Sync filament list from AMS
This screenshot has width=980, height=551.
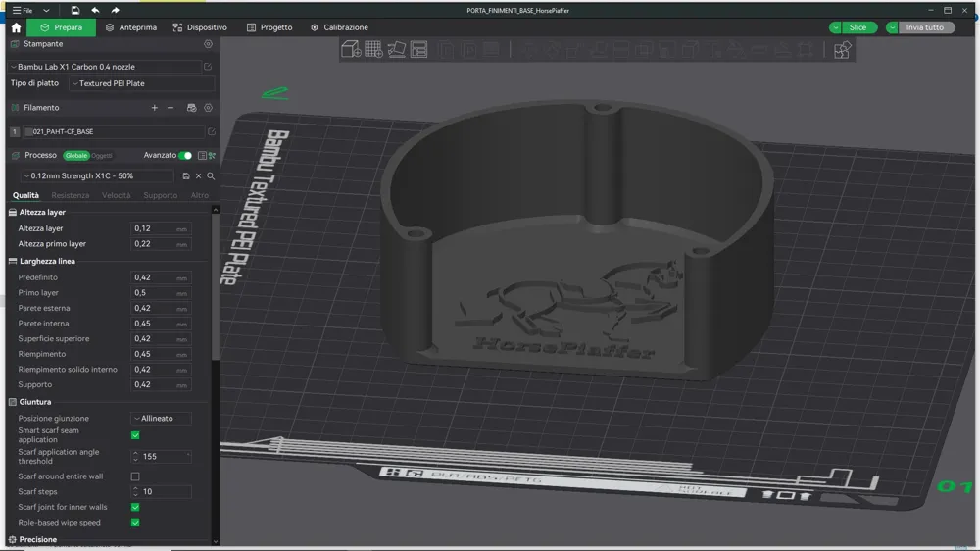[x=192, y=108]
